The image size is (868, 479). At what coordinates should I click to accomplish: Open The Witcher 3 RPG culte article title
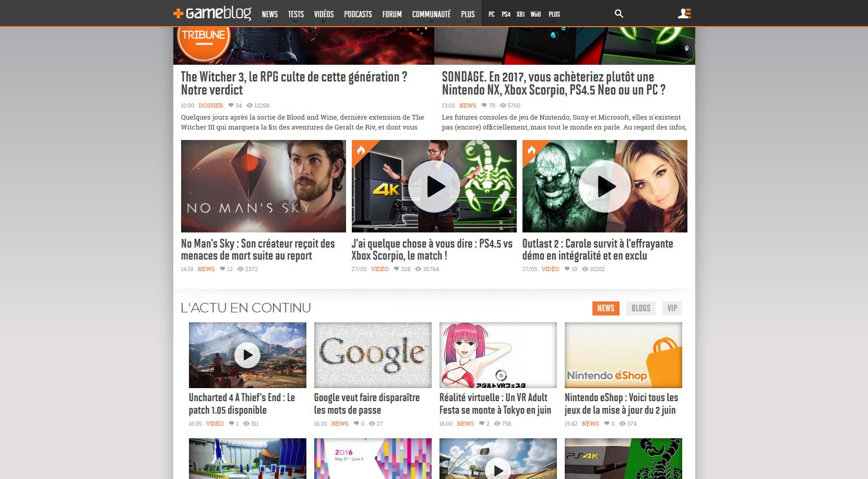point(294,83)
